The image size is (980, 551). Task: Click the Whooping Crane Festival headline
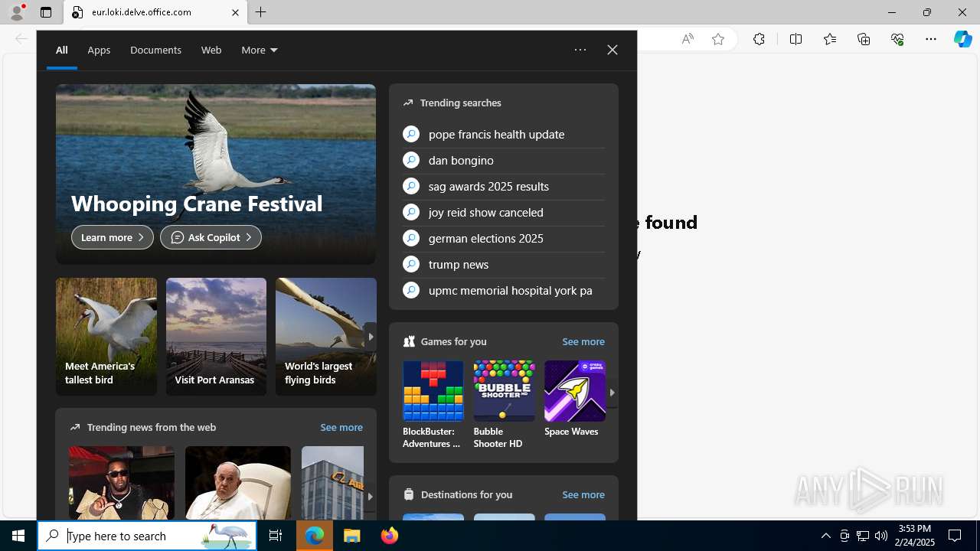click(x=197, y=204)
